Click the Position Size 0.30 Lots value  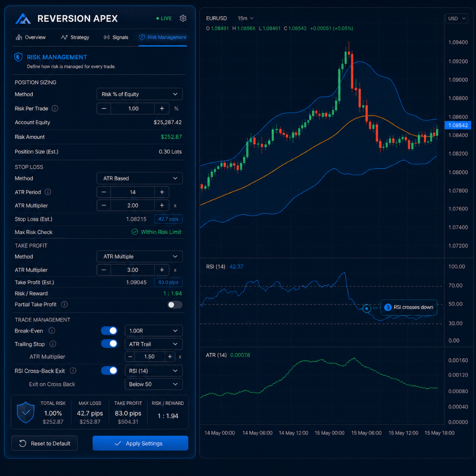click(x=170, y=151)
